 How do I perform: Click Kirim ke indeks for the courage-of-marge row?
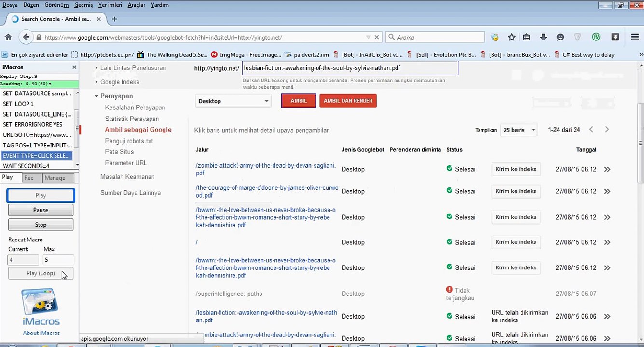pos(516,191)
